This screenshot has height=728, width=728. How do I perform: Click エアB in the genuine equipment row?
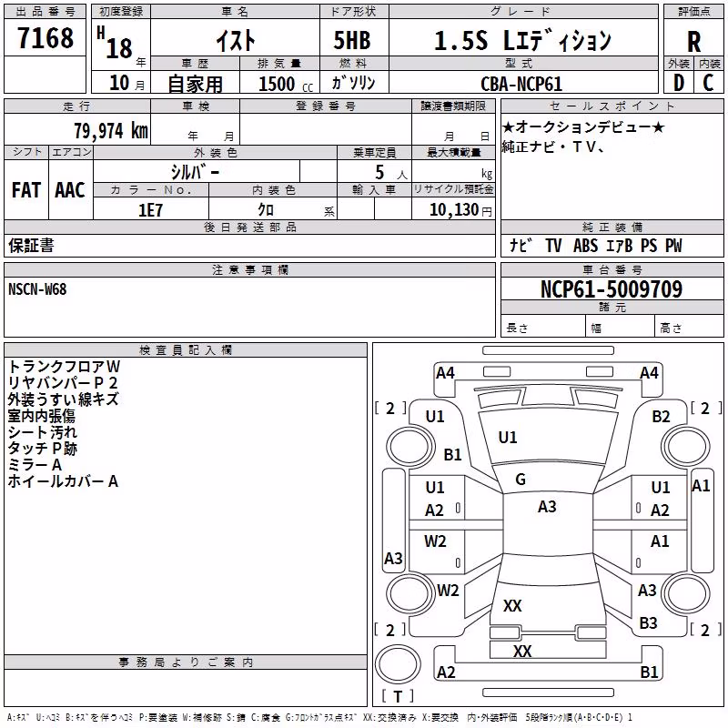click(620, 245)
